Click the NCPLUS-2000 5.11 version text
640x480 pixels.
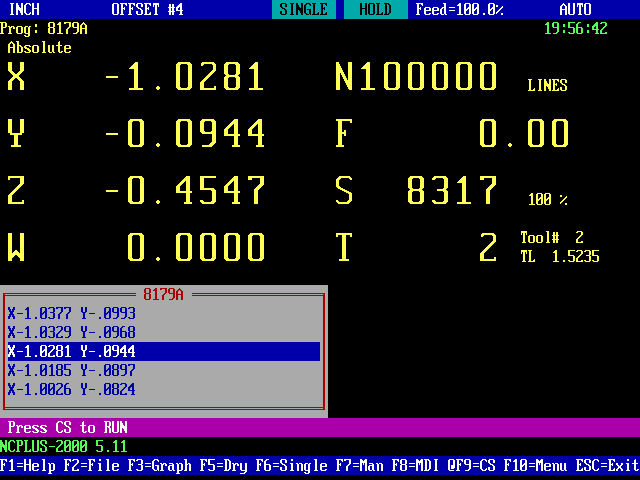tap(64, 447)
